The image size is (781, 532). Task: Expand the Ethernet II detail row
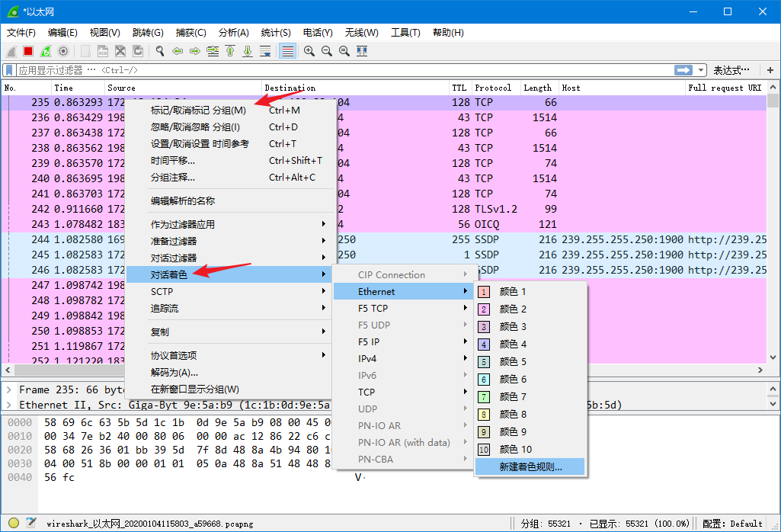(9, 405)
